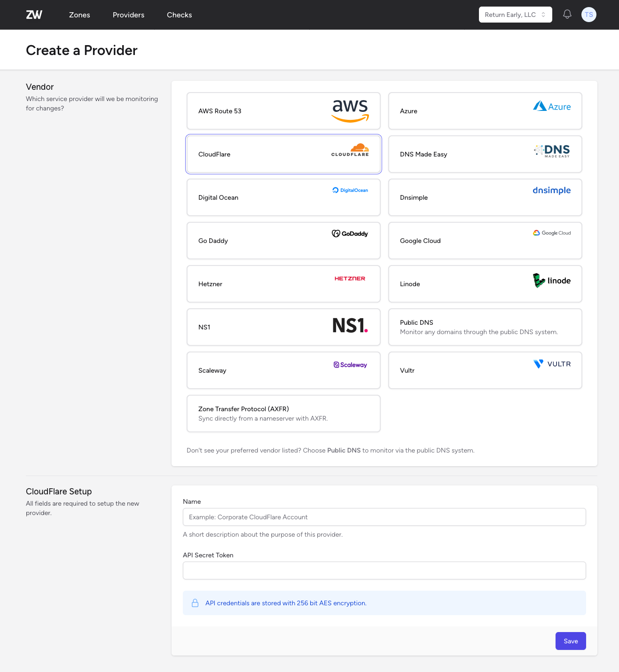Click the Google Cloud logo icon
This screenshot has width=619, height=672.
click(552, 233)
